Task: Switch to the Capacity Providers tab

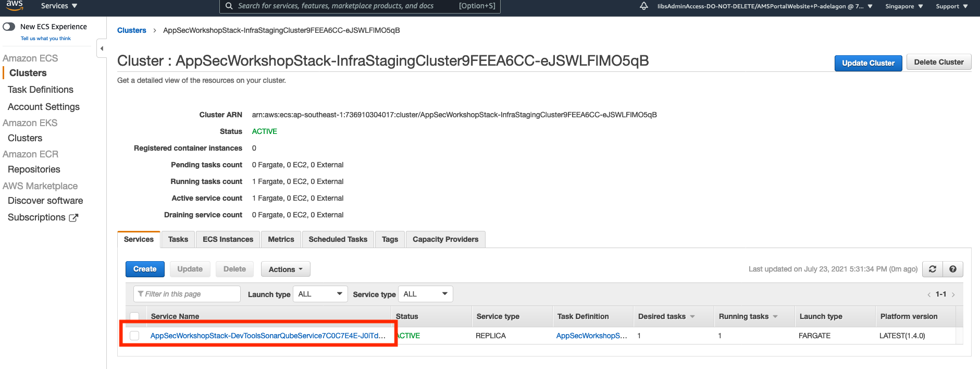Action: coord(445,239)
